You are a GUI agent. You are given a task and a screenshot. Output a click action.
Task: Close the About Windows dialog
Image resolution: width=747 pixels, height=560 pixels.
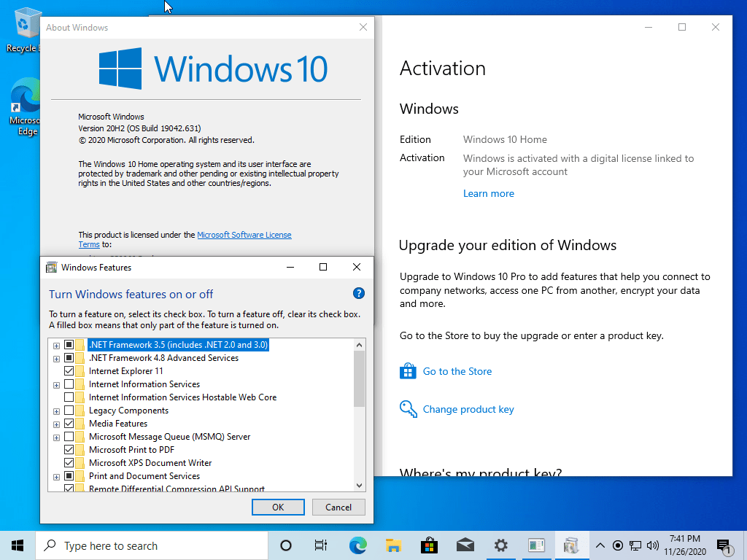(x=363, y=27)
